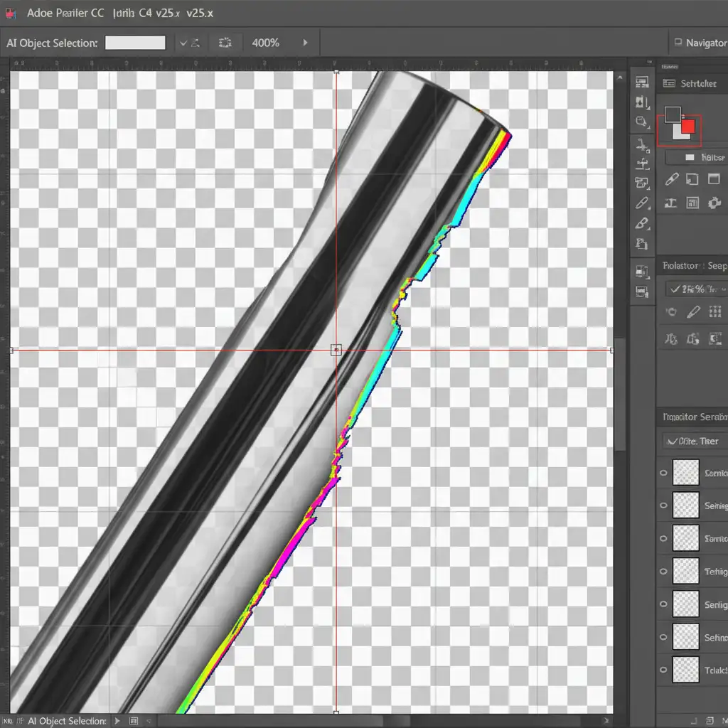Open the Navigator tab
Image resolution: width=728 pixels, height=728 pixels.
pos(700,43)
